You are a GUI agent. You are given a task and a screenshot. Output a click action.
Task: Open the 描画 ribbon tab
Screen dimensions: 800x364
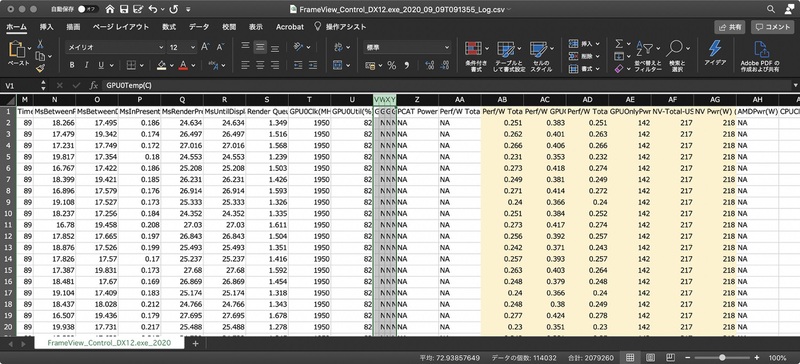(73, 27)
